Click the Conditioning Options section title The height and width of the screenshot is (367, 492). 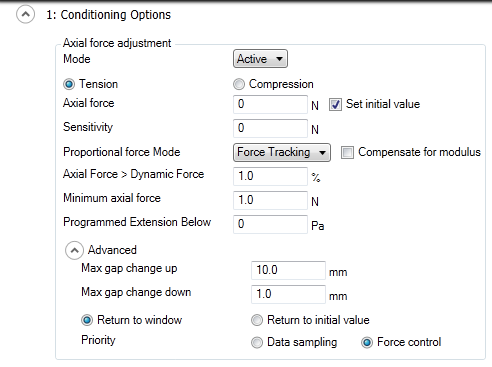coord(108,15)
